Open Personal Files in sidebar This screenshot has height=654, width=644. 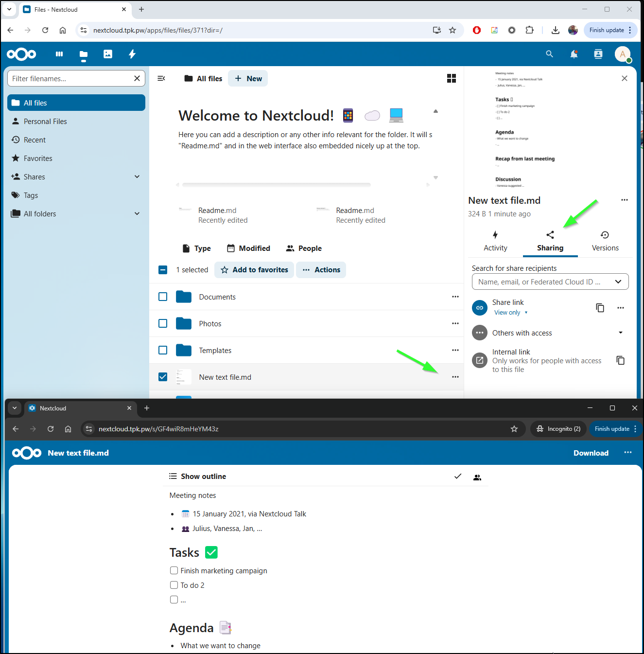76,121
